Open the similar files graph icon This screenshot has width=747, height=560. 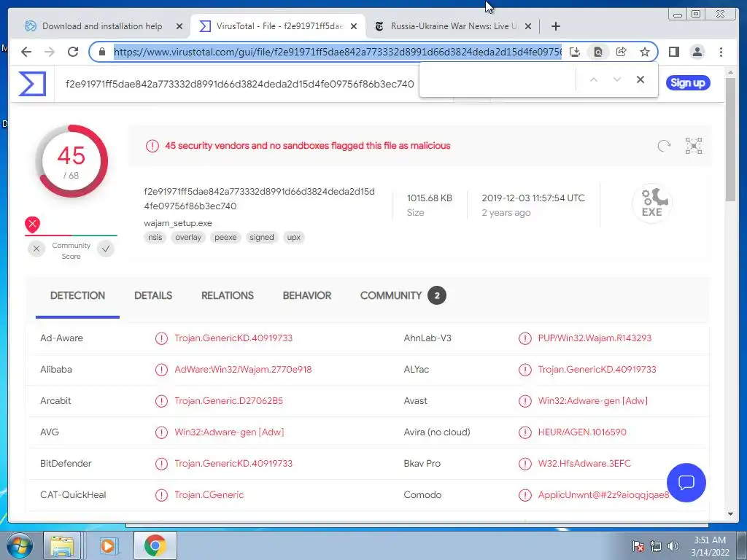(694, 146)
